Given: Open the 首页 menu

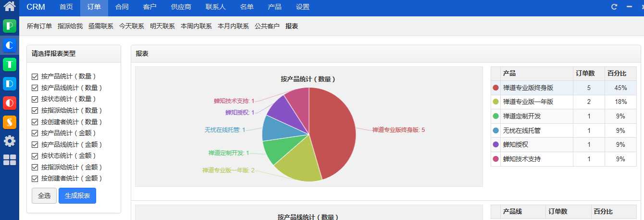Looking at the screenshot, I should (x=66, y=7).
